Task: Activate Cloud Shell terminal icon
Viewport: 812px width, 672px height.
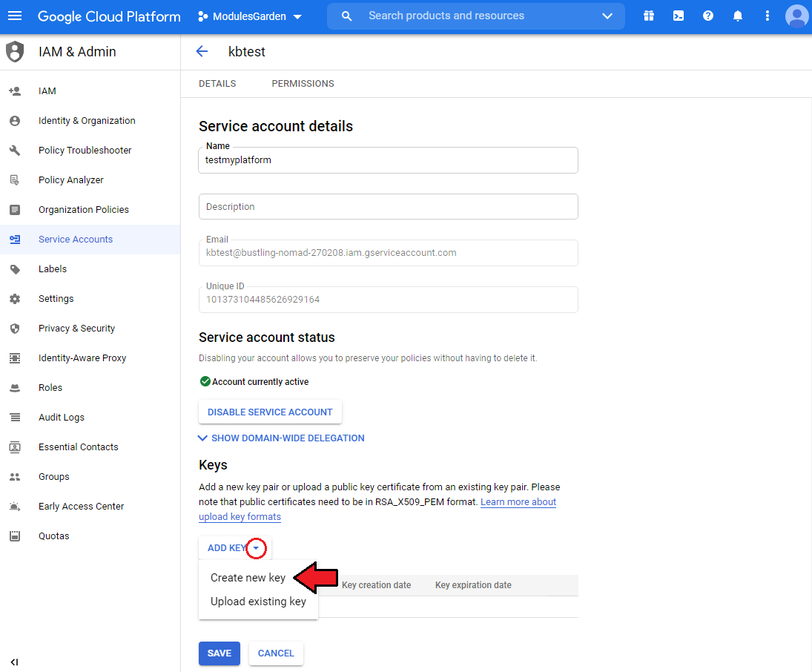Action: (679, 16)
